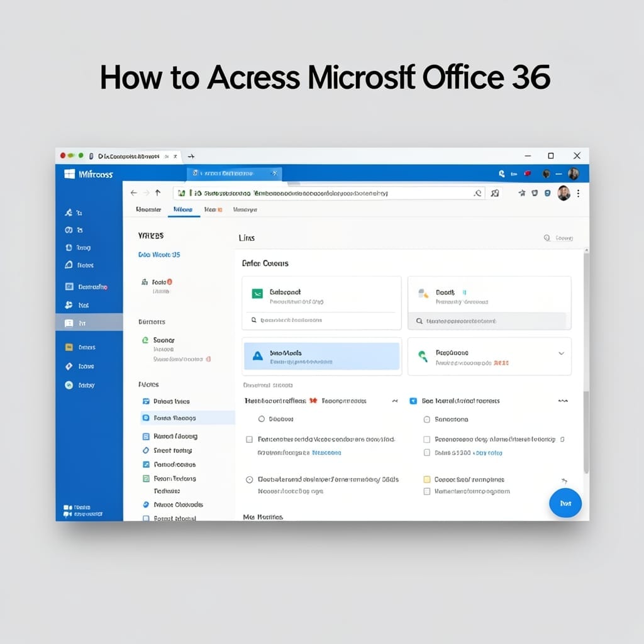Select the 'Ioday' green circle item in sidebar
This screenshot has height=644, width=644.
(x=80, y=385)
